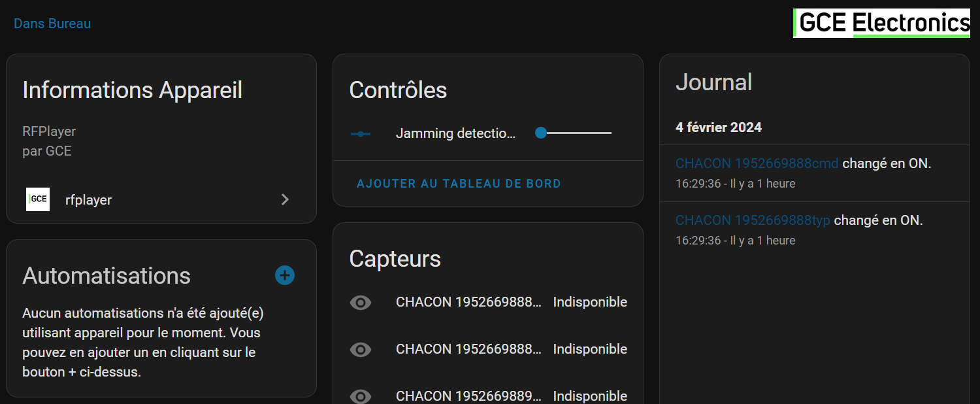Click the Jamming detection slider knob
Image resolution: width=980 pixels, height=404 pixels.
click(x=540, y=133)
